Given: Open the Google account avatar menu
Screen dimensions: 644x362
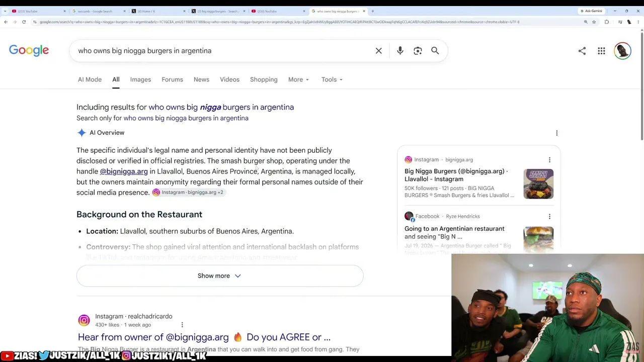Looking at the screenshot, I should [622, 51].
